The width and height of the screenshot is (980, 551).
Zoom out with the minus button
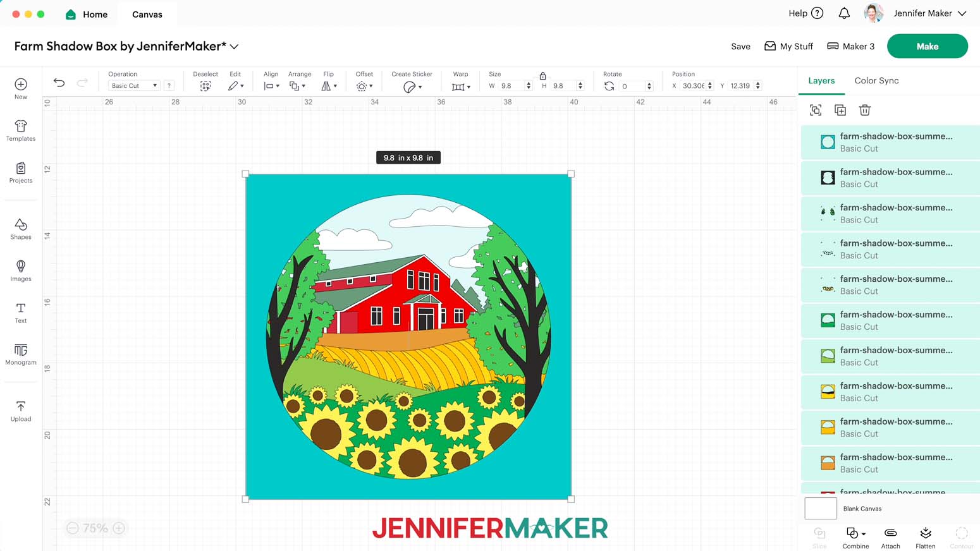coord(73,528)
